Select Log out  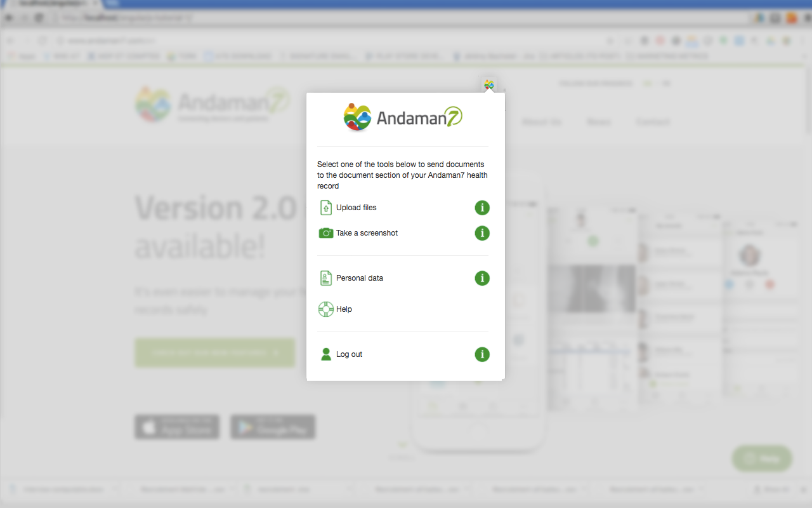click(x=349, y=354)
